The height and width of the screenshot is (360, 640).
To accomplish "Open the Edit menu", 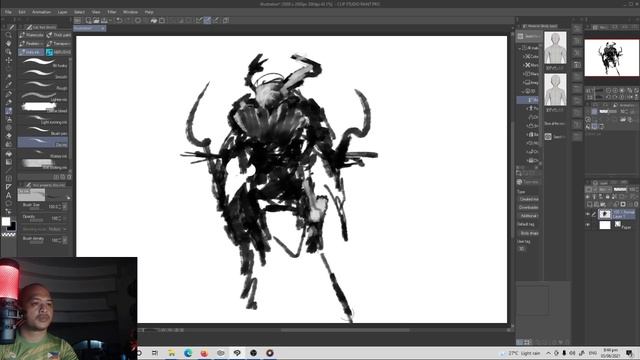I will (x=22, y=12).
